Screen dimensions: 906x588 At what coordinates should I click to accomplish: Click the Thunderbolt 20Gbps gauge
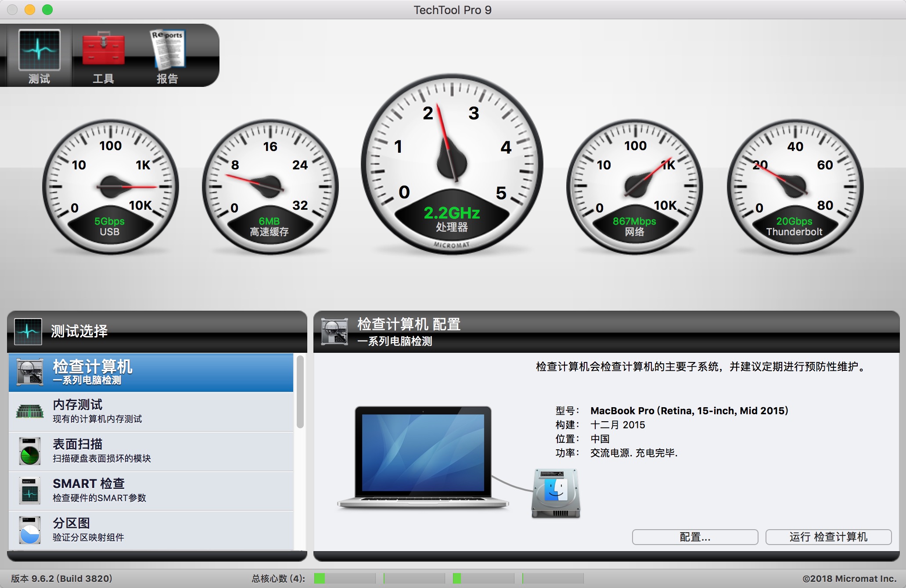coord(795,187)
